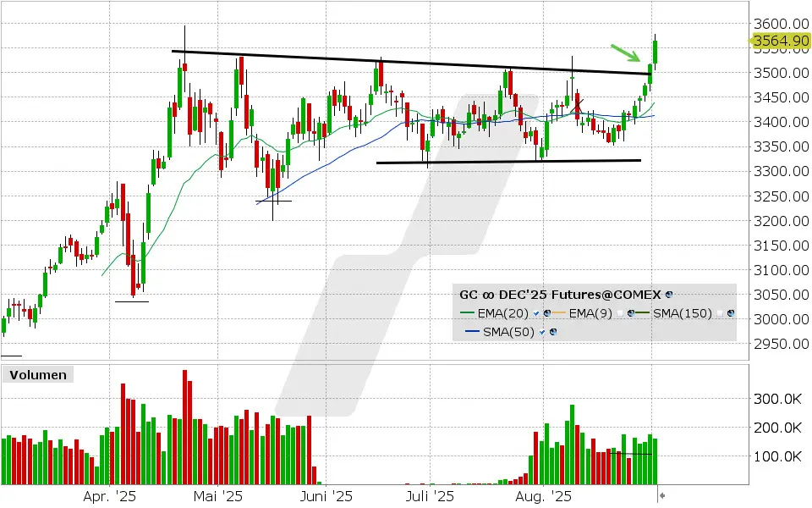Screen dimensions: 812x508
Task: Click the blue SMA(50) line swatch
Action: [472, 331]
